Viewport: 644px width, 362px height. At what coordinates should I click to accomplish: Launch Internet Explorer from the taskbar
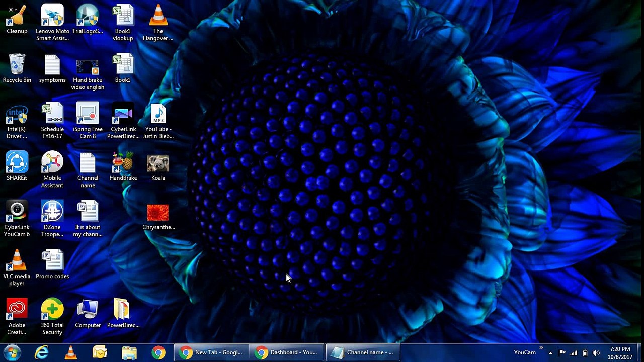tap(41, 353)
